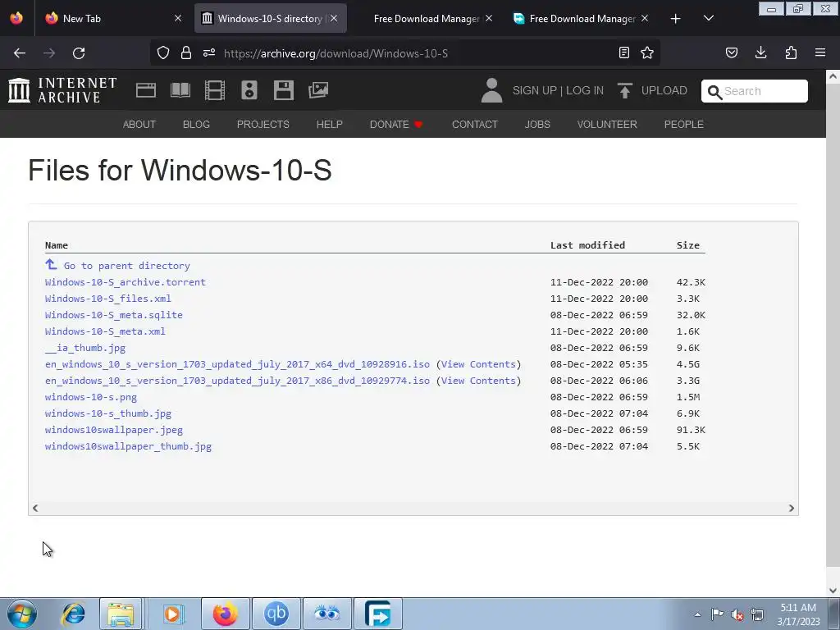Screen dimensions: 840x630
Task: Click file listing scroll left arrow
Action: (35, 508)
